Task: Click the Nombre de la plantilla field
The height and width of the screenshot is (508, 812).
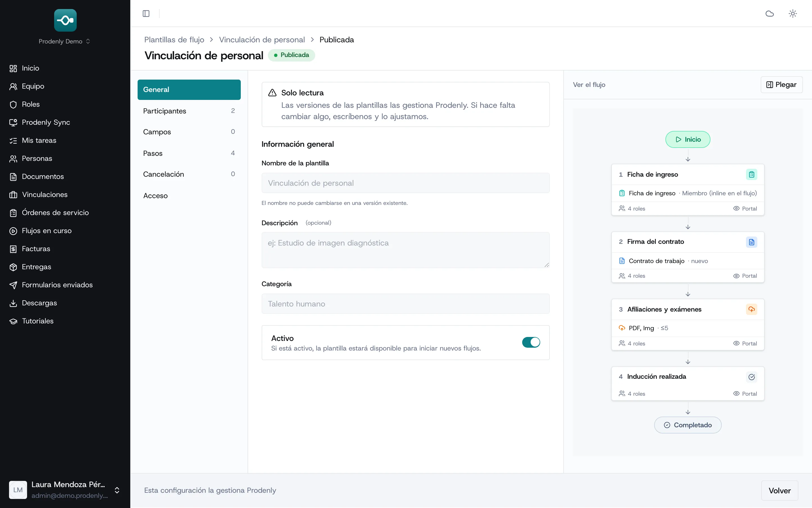Action: 405,183
